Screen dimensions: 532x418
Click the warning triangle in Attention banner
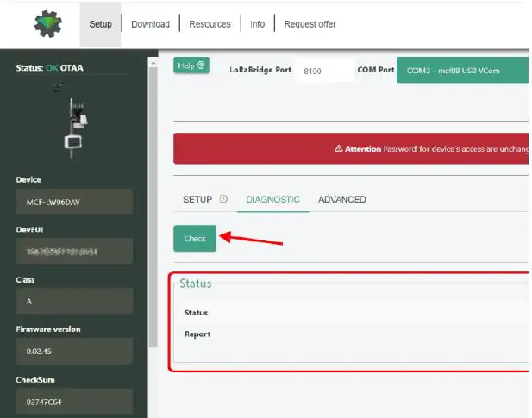coord(339,148)
